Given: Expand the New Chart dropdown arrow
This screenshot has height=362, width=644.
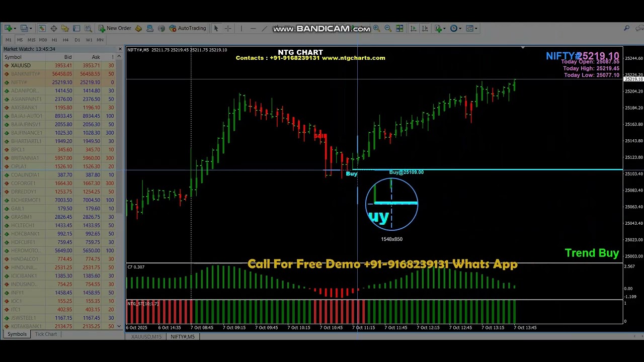Looking at the screenshot, I should tap(15, 29).
